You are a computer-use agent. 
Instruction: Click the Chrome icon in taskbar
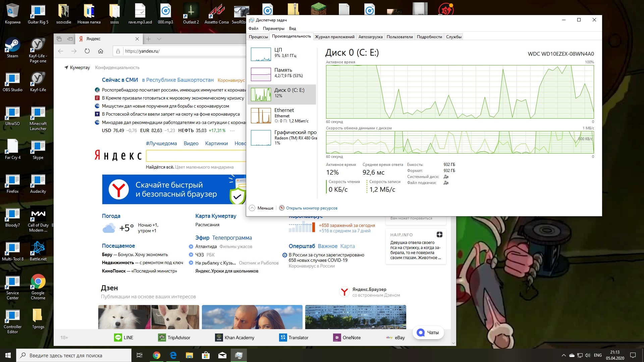click(x=157, y=355)
